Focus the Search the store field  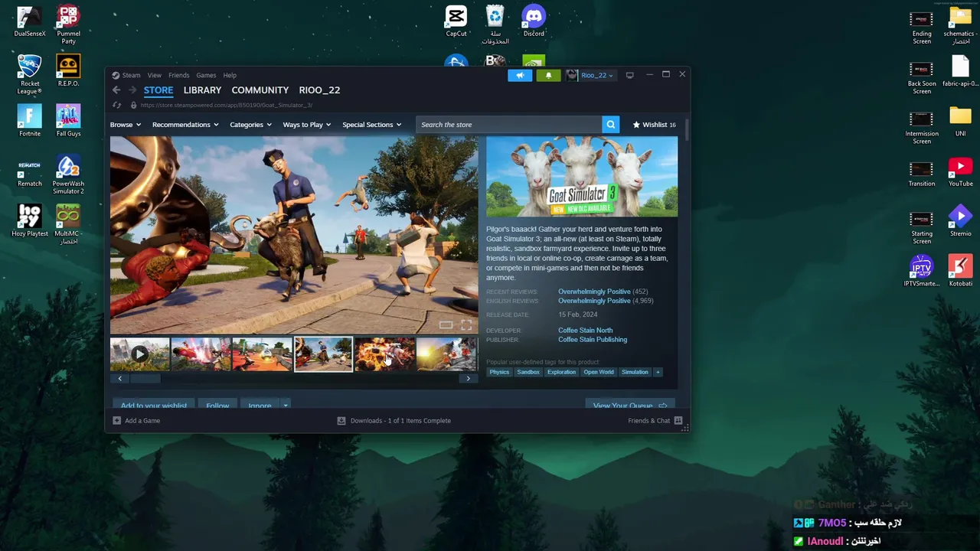click(x=508, y=125)
